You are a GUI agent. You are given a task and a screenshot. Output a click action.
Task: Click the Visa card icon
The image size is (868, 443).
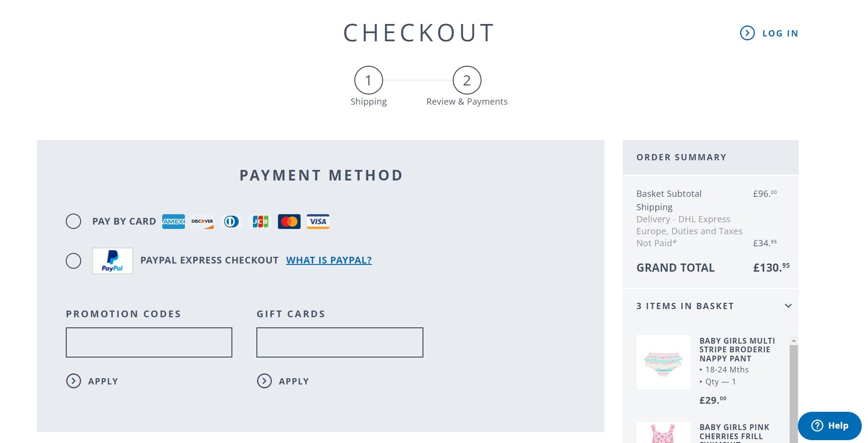pyautogui.click(x=318, y=221)
